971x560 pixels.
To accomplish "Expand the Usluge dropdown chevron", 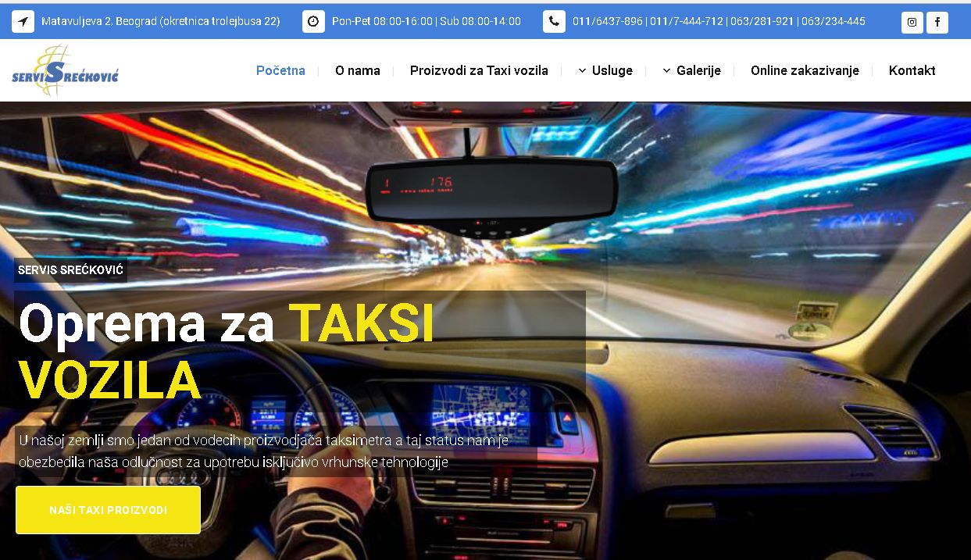I will [582, 70].
